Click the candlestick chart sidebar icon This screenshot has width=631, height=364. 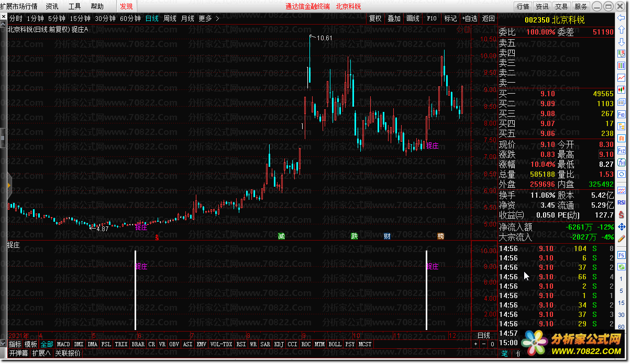621,90
